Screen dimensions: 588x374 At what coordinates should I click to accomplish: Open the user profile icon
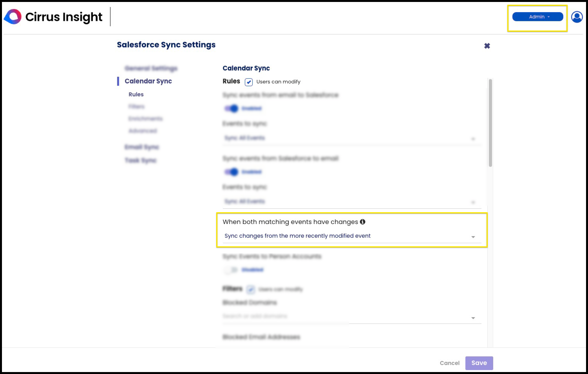tap(577, 17)
